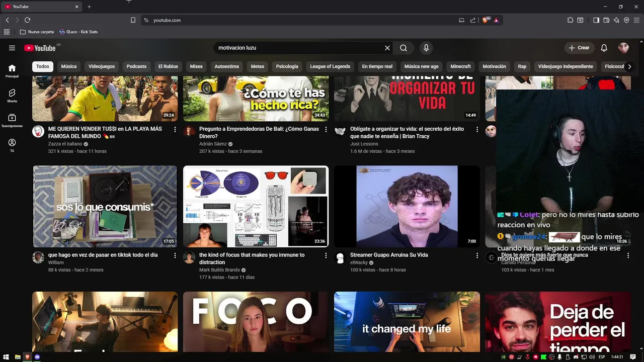Screen dimensions: 644x362
Task: Open elWacky channel link
Action: click(x=359, y=262)
